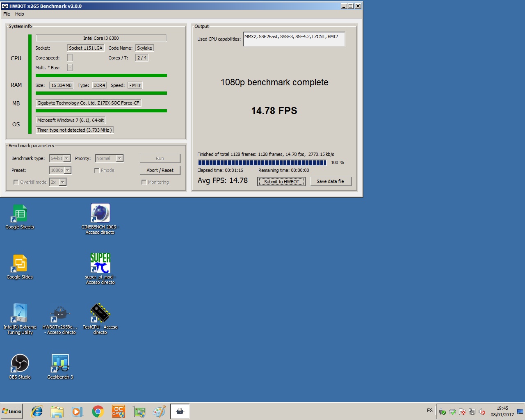Select Intel Extreme Tuning Utility shortcut

click(20, 319)
